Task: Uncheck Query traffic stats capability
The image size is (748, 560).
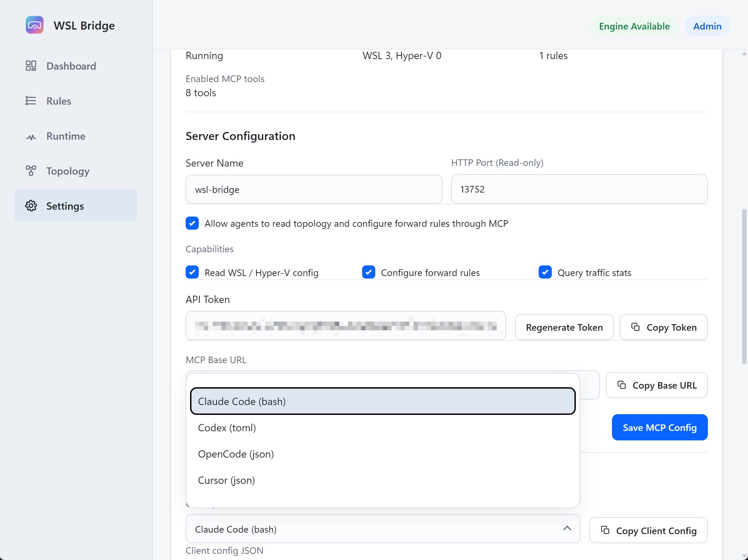Action: pos(545,272)
